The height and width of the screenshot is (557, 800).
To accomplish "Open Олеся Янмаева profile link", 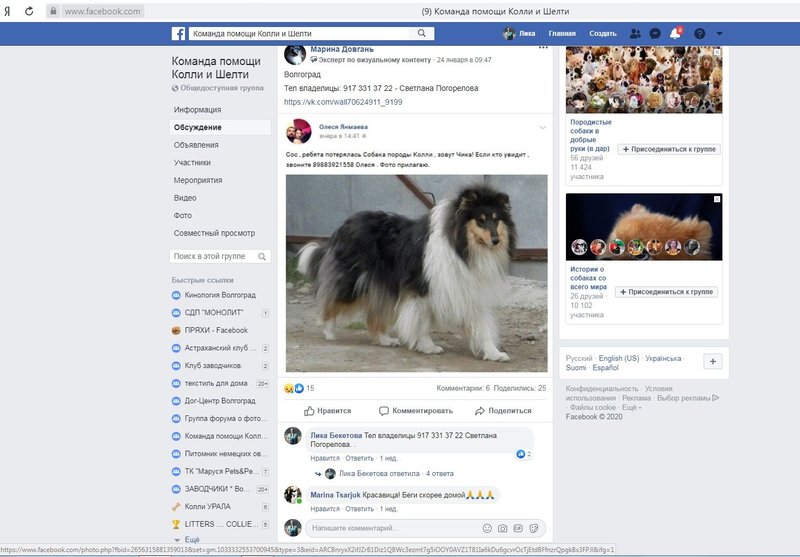I will 343,126.
